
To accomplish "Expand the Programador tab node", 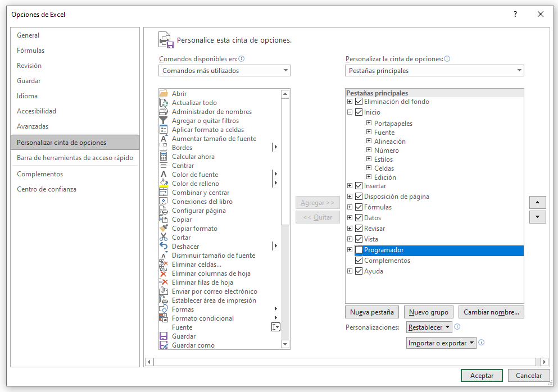I will [x=350, y=250].
